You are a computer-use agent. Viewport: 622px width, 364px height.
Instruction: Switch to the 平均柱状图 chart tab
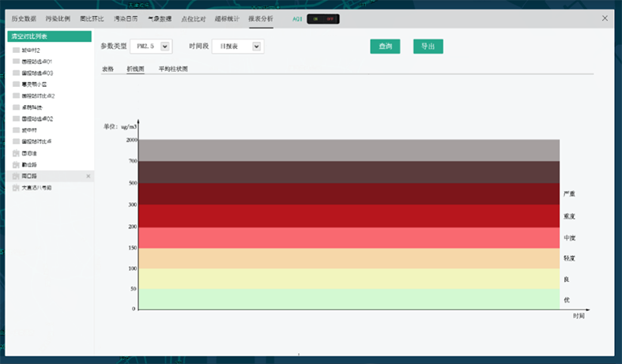point(173,69)
